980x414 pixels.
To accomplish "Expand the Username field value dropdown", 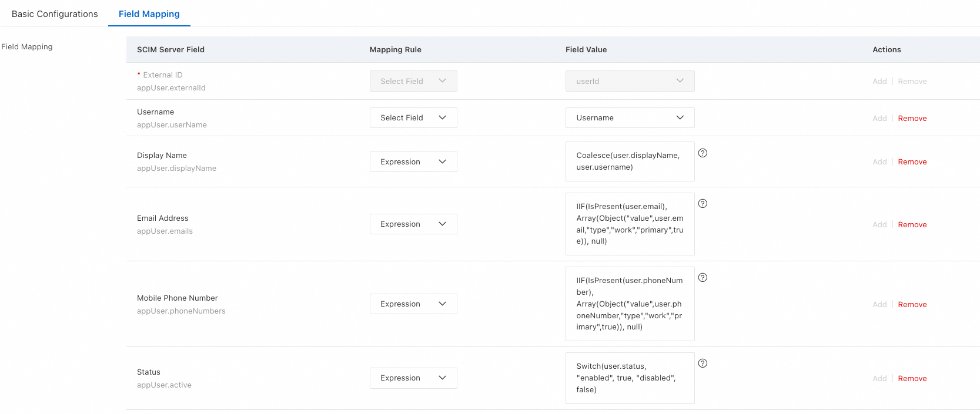I will click(x=630, y=118).
